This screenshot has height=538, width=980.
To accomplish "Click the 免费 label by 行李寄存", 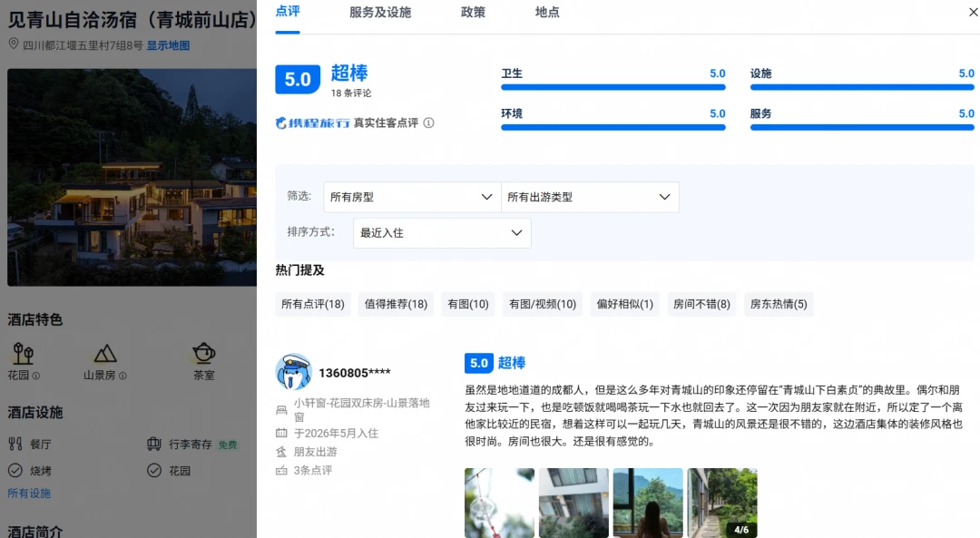I will pyautogui.click(x=228, y=445).
